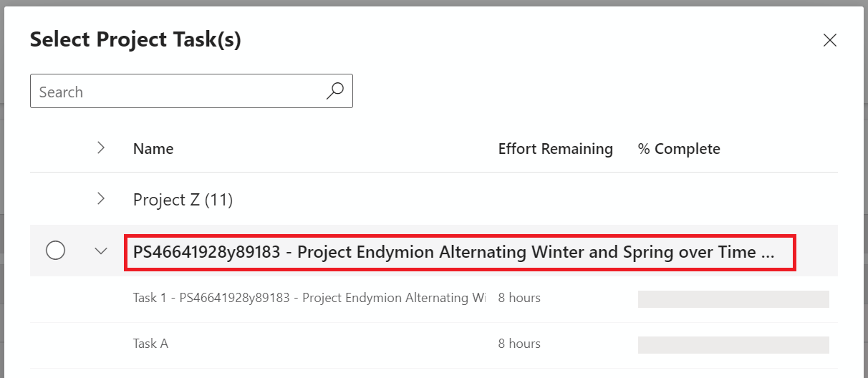This screenshot has height=378, width=868.
Task: Click the truncated project title ellipsis
Action: point(768,253)
